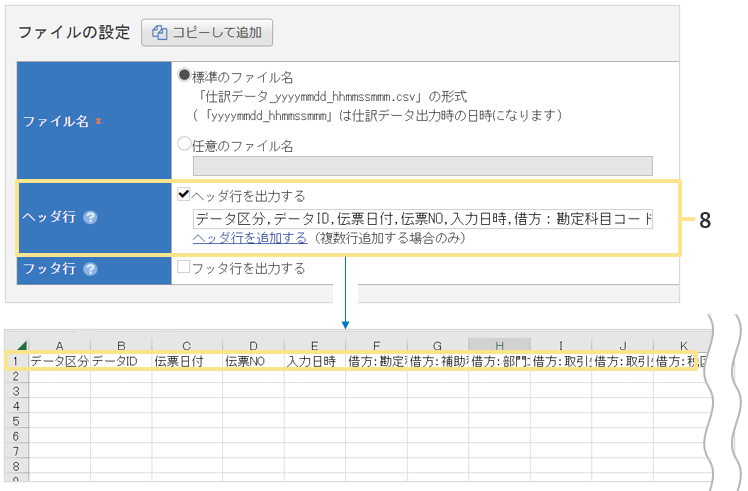Select column D header in spreadsheet
The image size is (748, 491).
tap(252, 345)
